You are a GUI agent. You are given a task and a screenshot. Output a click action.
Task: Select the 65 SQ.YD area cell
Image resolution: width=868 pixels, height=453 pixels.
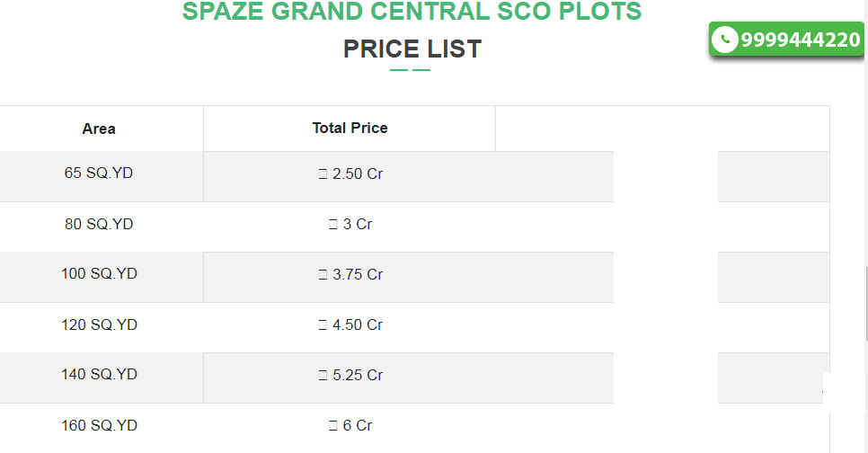click(x=99, y=173)
